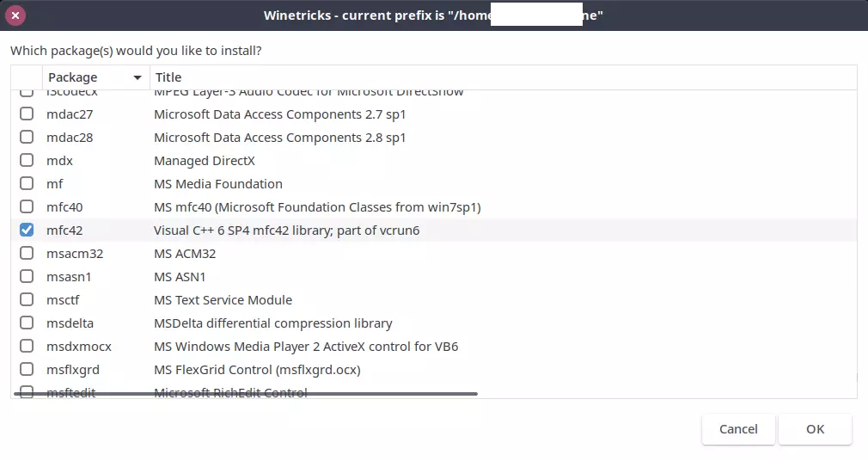Click the mdac28 package name
Viewport: 868px width, 461px height.
click(70, 138)
